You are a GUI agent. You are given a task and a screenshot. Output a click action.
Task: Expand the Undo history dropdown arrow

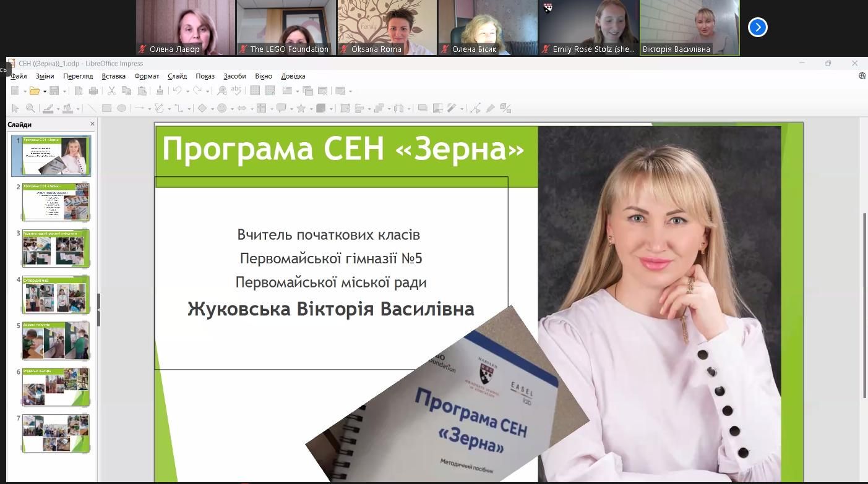(x=188, y=91)
